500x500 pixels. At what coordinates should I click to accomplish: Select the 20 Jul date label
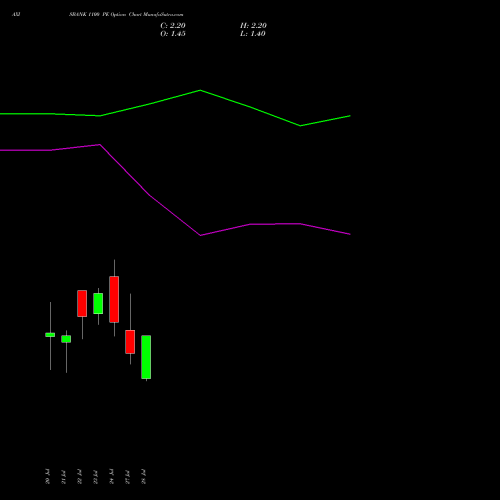point(48,477)
